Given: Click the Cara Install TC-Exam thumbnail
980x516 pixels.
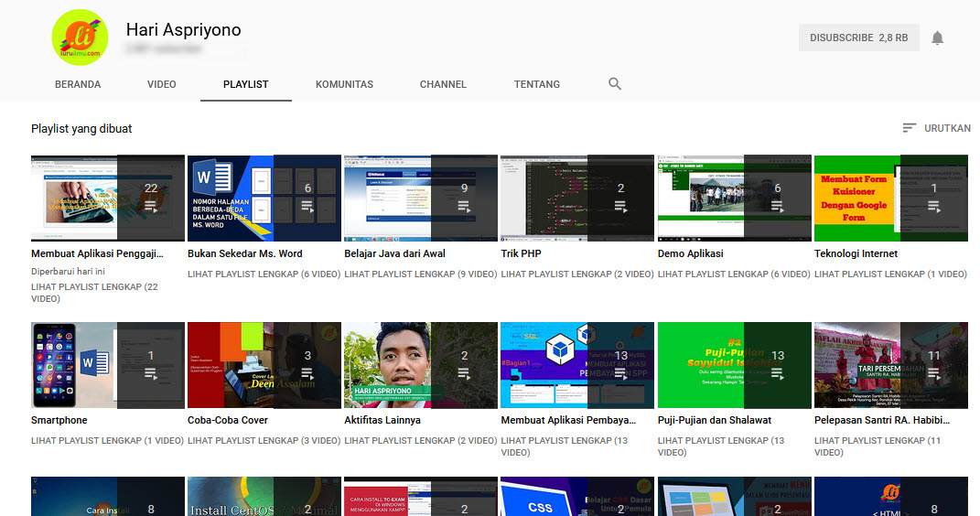Looking at the screenshot, I should 421,497.
